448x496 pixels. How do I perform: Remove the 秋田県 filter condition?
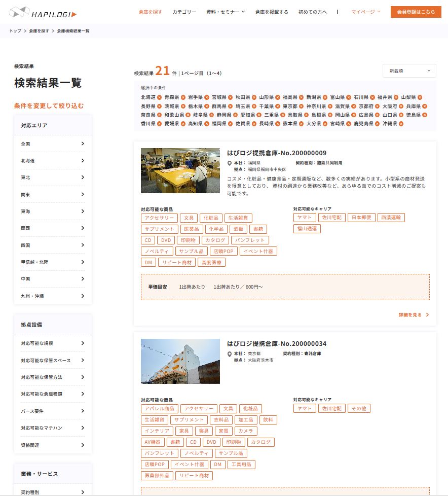coord(254,97)
